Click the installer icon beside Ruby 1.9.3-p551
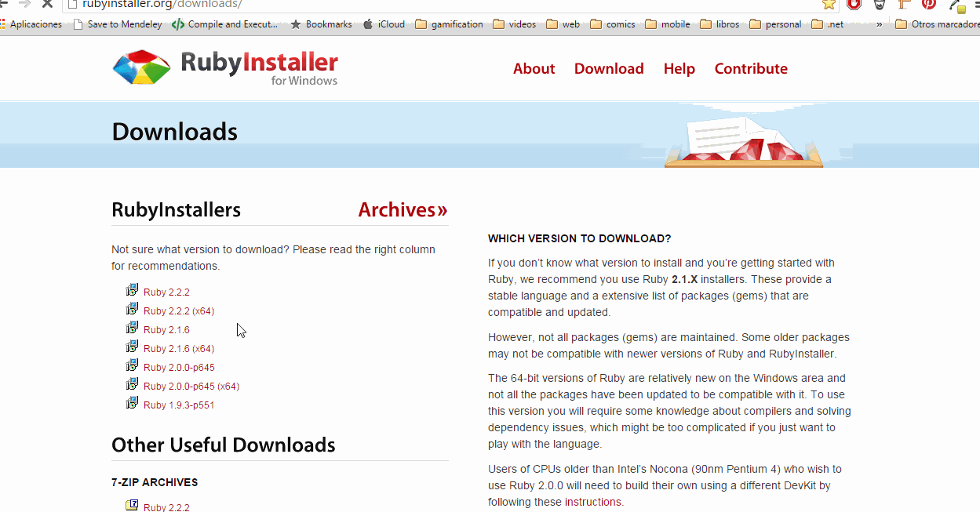Viewport: 980px width, 512px height. click(132, 403)
